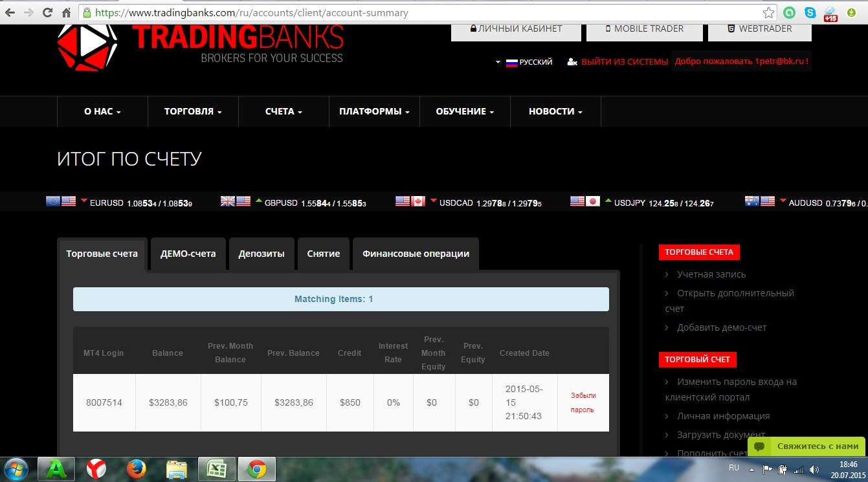The image size is (868, 482).
Task: Open the Русский language dropdown
Action: tap(524, 62)
